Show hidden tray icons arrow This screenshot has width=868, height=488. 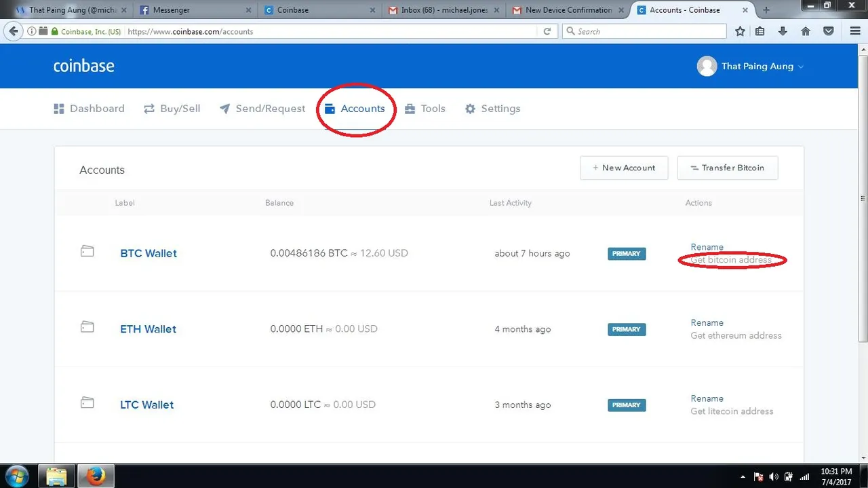(744, 477)
